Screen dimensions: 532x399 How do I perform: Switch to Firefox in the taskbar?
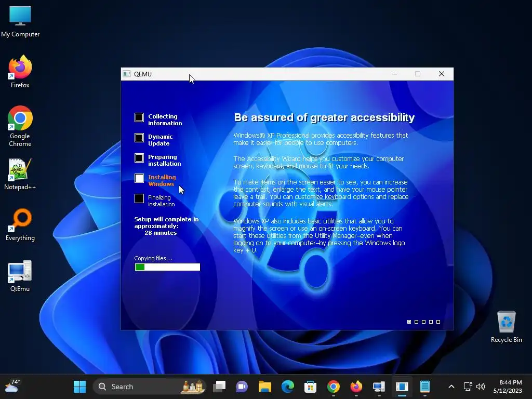(356, 387)
